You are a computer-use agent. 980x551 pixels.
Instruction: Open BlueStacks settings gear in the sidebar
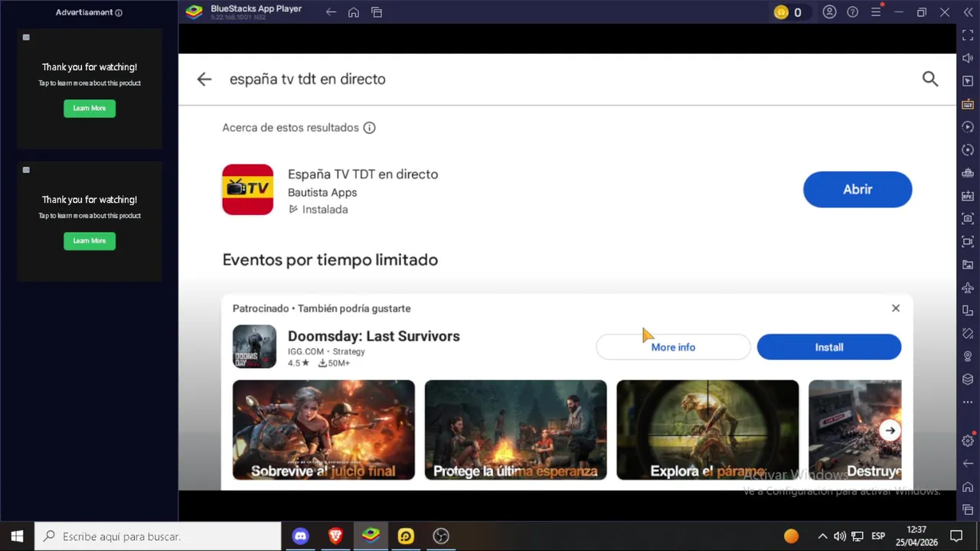[x=968, y=441]
